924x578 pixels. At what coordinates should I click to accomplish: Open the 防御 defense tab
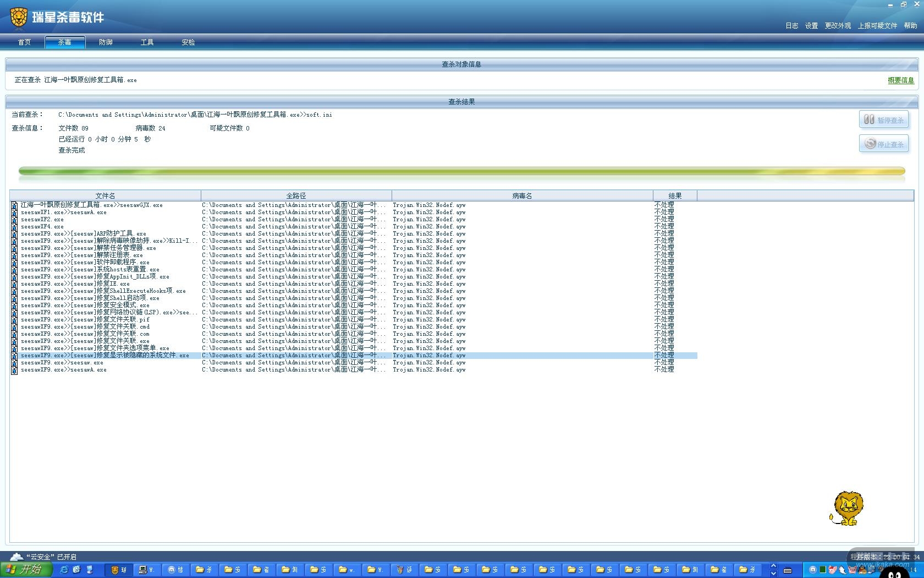106,42
